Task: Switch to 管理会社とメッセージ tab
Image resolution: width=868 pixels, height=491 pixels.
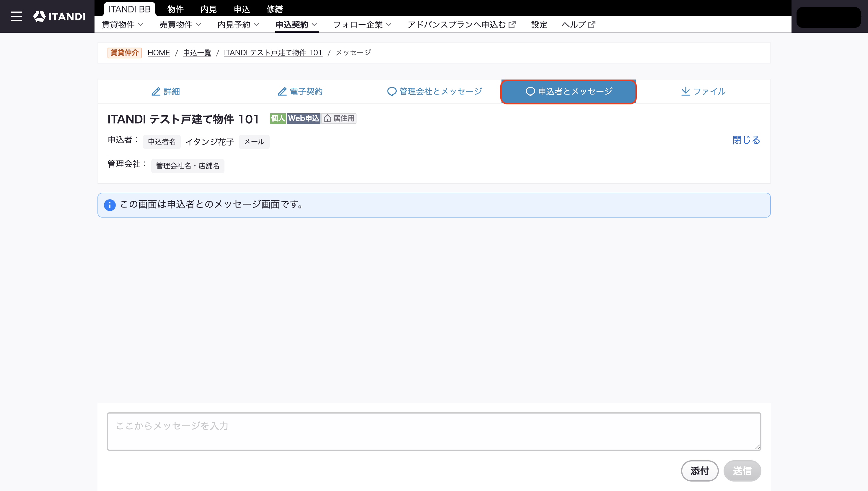Action: tap(434, 91)
